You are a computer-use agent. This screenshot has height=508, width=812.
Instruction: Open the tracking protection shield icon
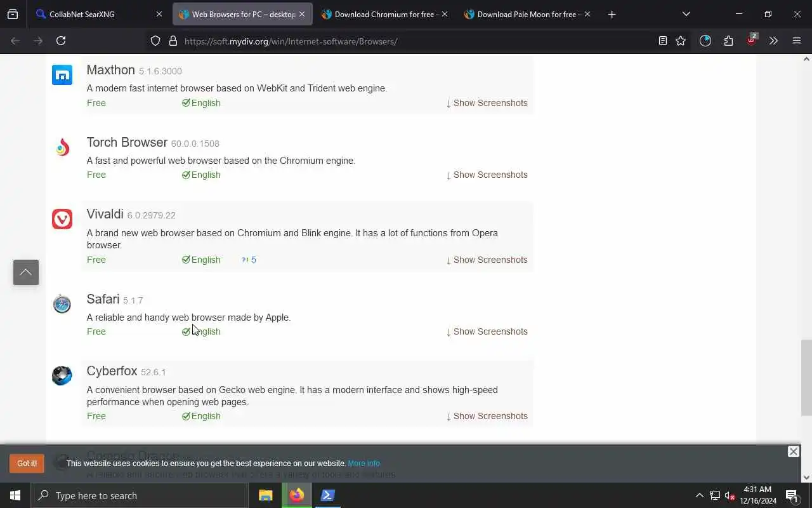(155, 41)
